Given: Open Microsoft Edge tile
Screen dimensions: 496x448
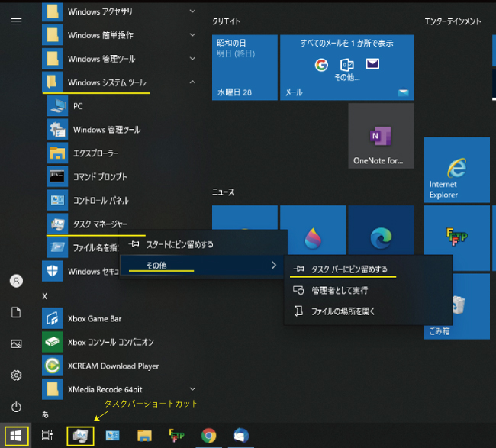Looking at the screenshot, I should [381, 230].
